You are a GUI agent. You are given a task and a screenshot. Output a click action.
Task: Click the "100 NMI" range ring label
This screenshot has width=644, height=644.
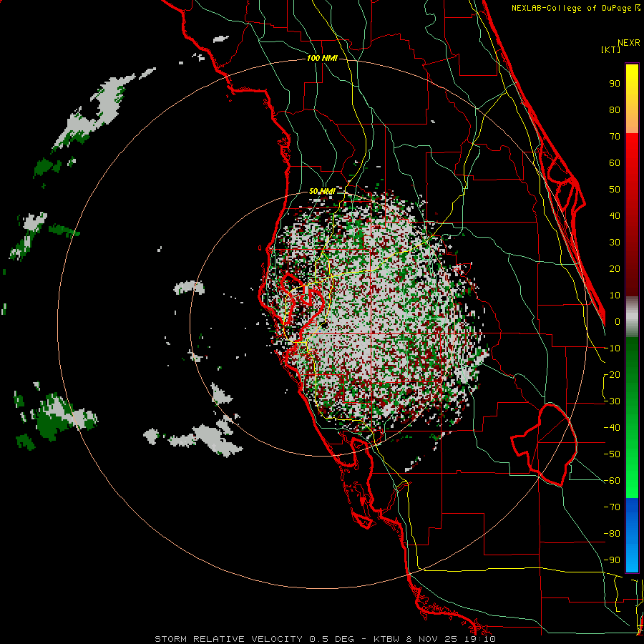pyautogui.click(x=322, y=58)
